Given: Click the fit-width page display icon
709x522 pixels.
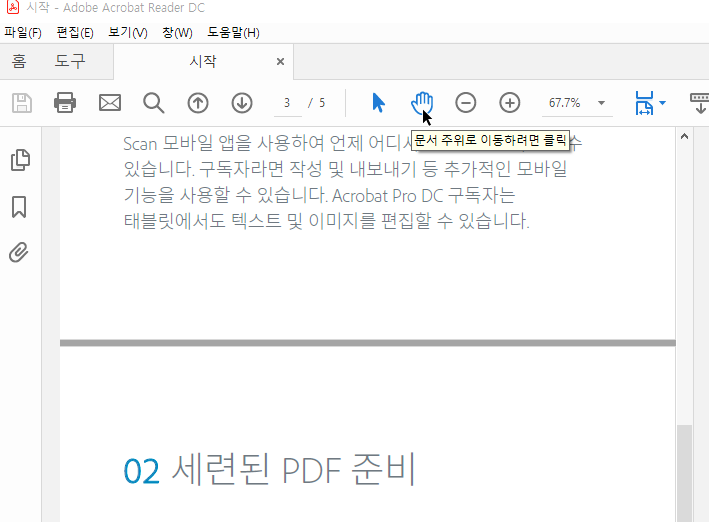Looking at the screenshot, I should pos(644,103).
